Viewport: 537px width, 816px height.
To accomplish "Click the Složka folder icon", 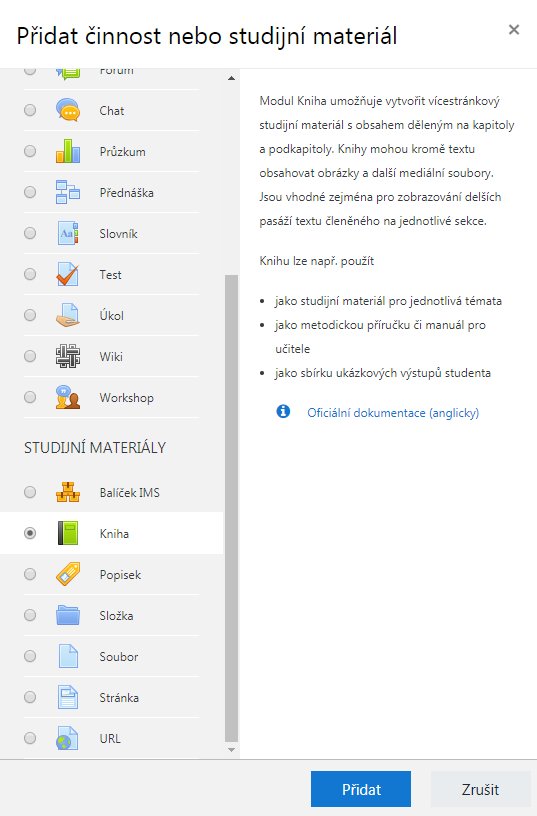I will [x=68, y=615].
